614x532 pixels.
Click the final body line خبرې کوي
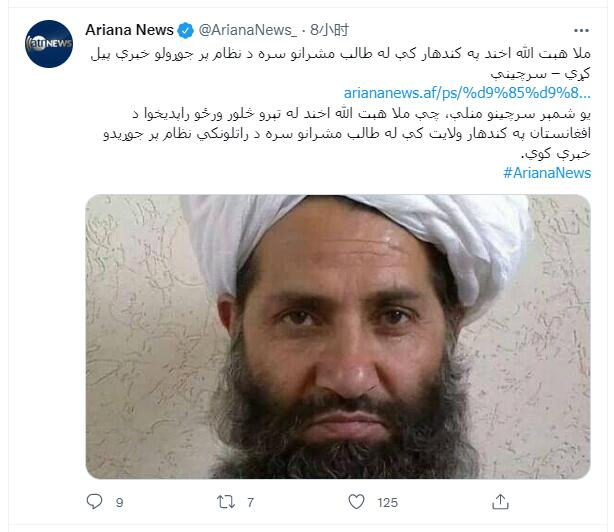(x=556, y=153)
